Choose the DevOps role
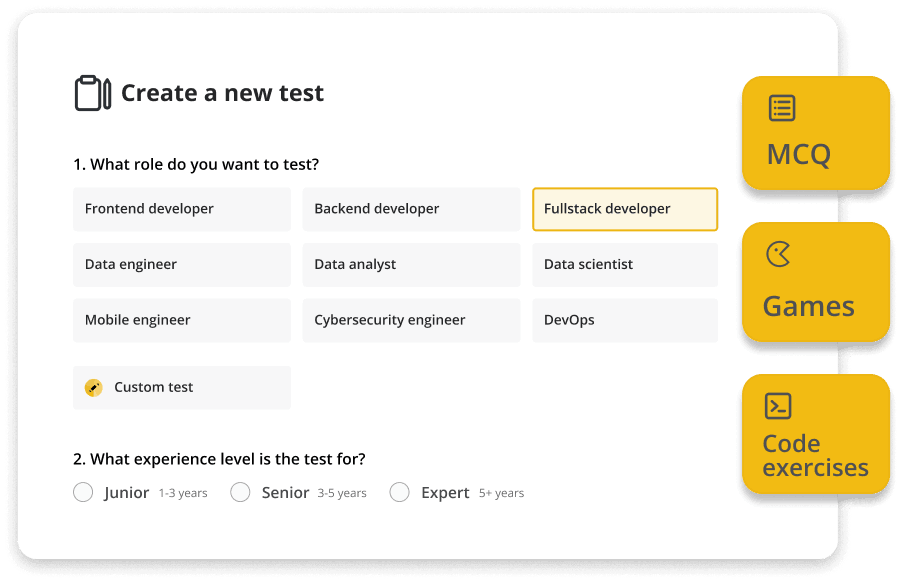 625,321
